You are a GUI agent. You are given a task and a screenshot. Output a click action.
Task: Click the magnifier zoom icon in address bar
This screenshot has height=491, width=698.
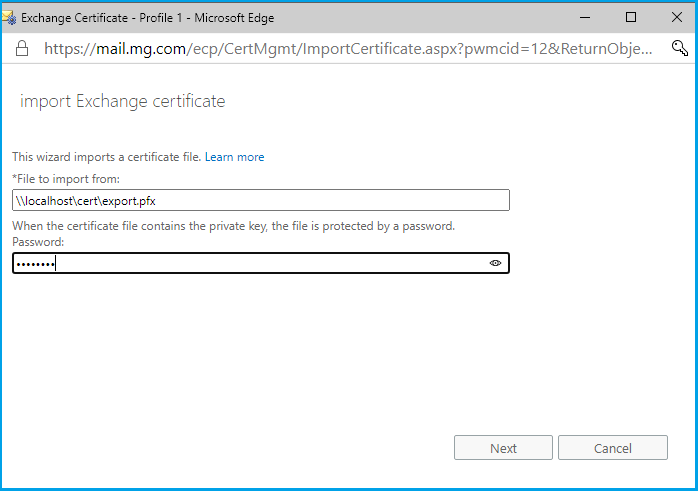coord(679,47)
